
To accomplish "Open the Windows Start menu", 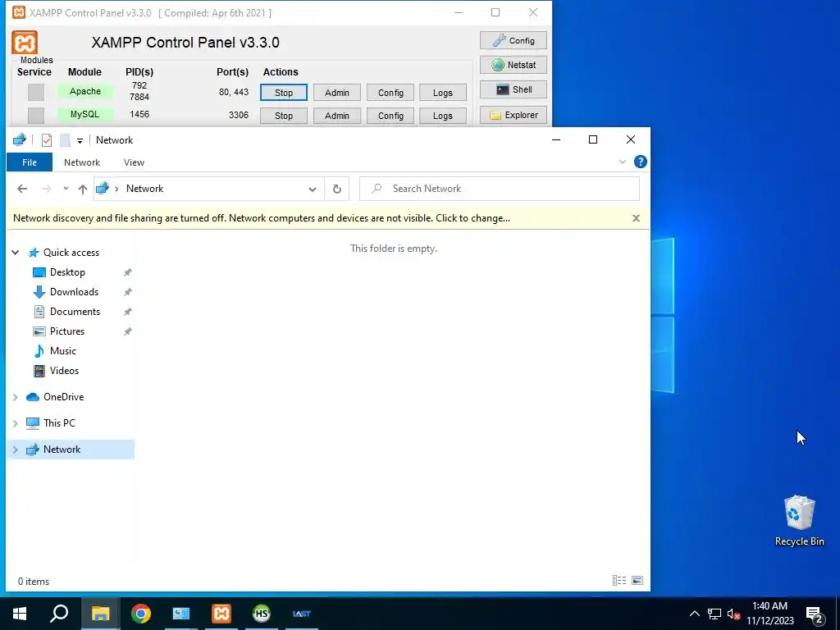I will 20,614.
